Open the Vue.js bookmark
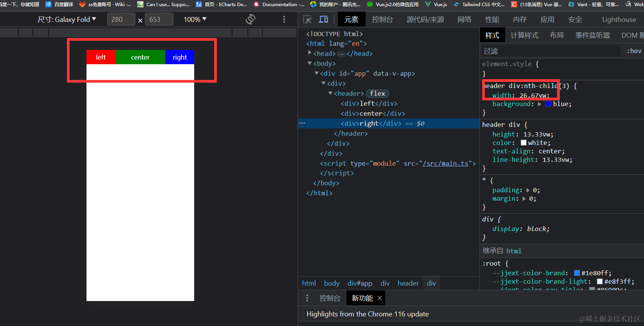The width and height of the screenshot is (644, 326). click(x=436, y=4)
